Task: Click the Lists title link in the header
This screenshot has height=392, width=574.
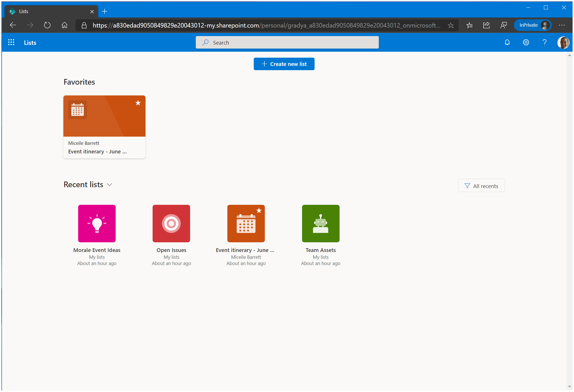Action: pos(30,42)
